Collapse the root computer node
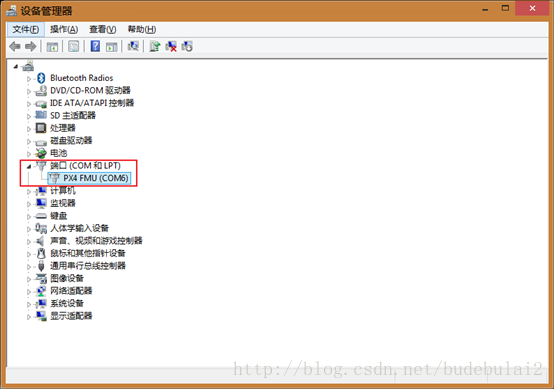 16,66
